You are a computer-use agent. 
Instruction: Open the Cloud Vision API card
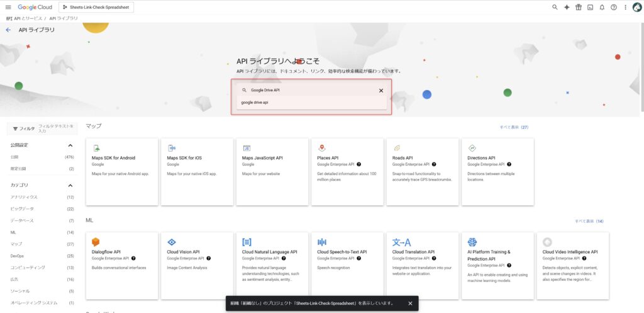point(198,265)
